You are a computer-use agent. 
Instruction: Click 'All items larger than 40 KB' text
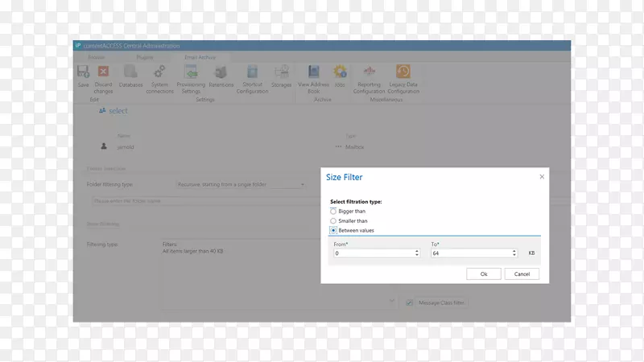pyautogui.click(x=192, y=251)
